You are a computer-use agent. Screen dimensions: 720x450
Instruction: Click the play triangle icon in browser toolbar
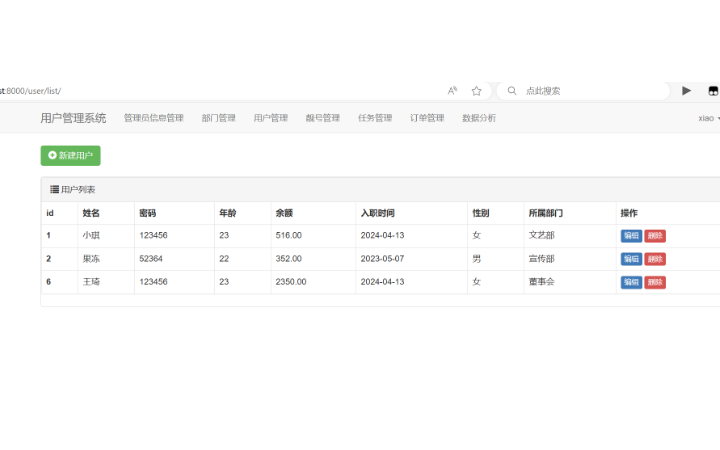(686, 90)
